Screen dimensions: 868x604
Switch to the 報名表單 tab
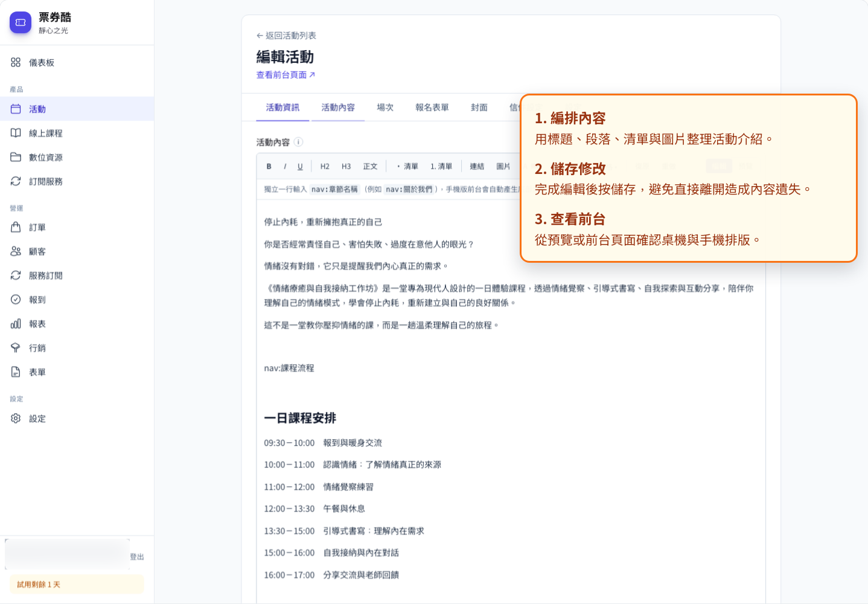(x=432, y=108)
